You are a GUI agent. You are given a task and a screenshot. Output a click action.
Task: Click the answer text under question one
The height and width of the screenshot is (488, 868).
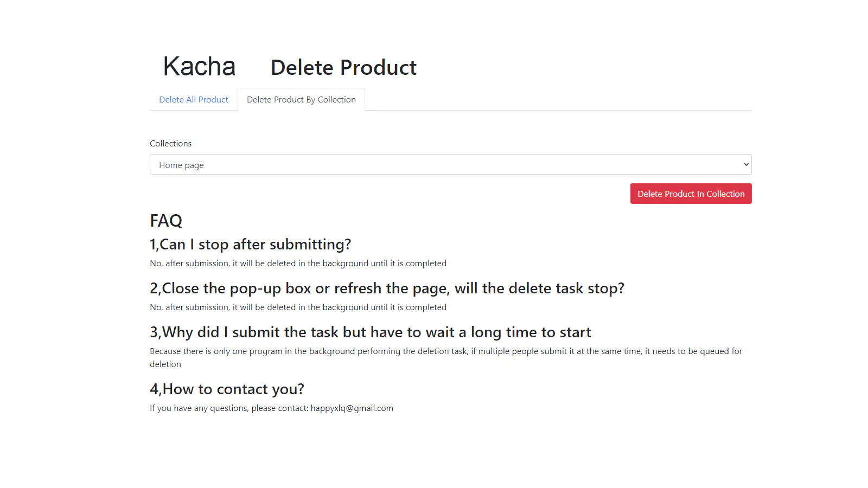coord(298,264)
